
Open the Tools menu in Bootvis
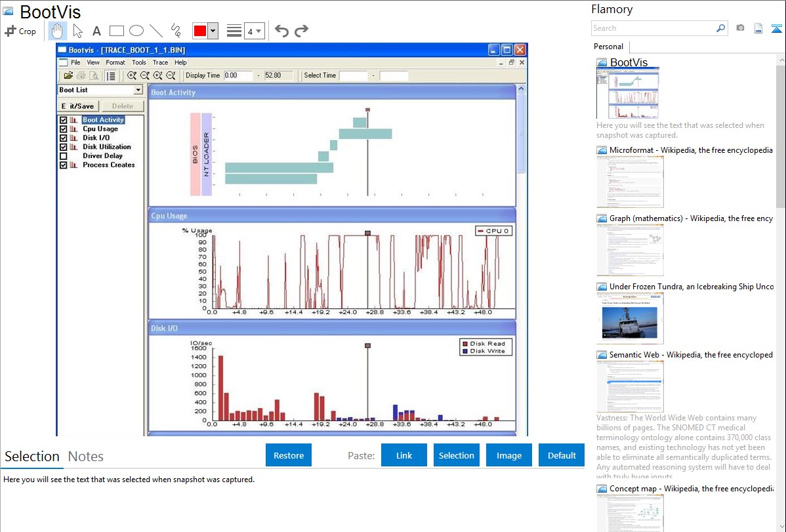pos(139,63)
